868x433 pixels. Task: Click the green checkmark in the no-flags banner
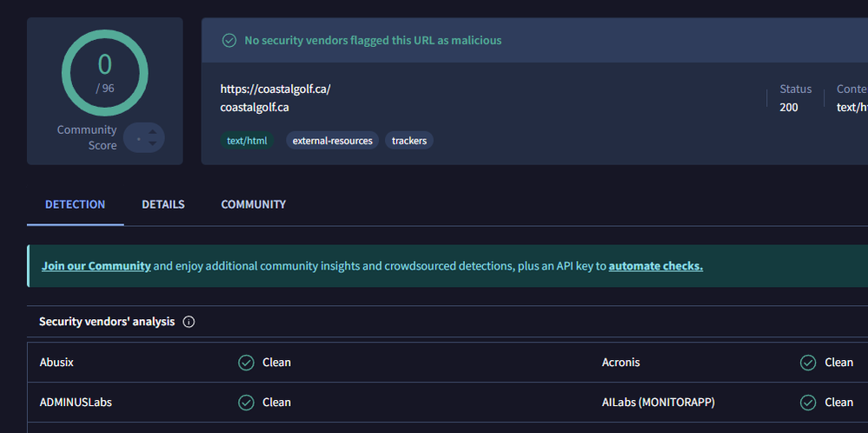(x=229, y=40)
